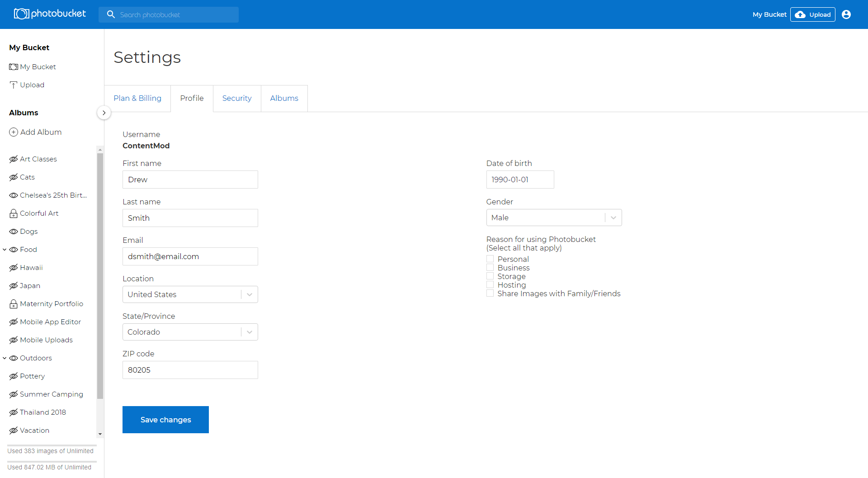Image resolution: width=868 pixels, height=478 pixels.
Task: Click the First name field
Action: tap(190, 180)
